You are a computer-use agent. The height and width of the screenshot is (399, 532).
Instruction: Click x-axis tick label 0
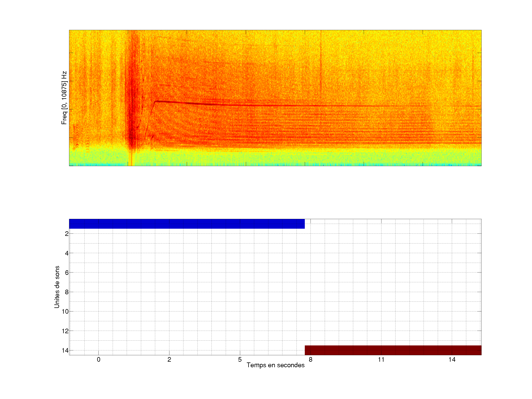tap(99, 359)
